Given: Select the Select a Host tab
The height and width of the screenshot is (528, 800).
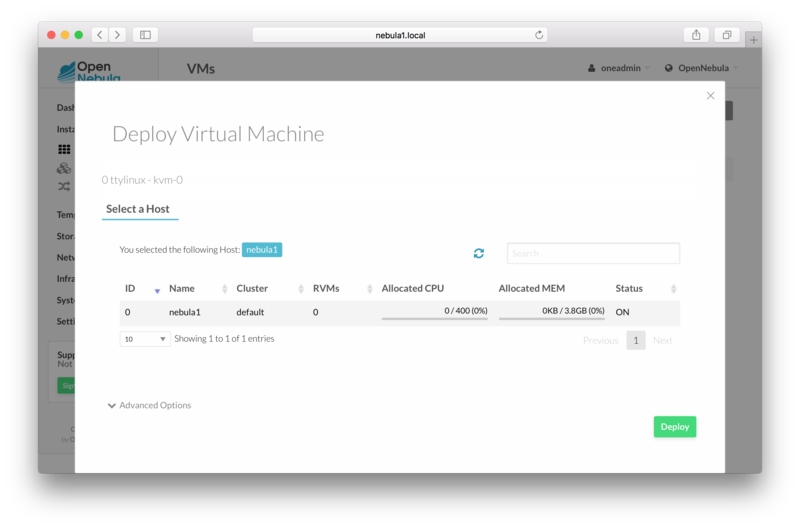Looking at the screenshot, I should (x=138, y=209).
